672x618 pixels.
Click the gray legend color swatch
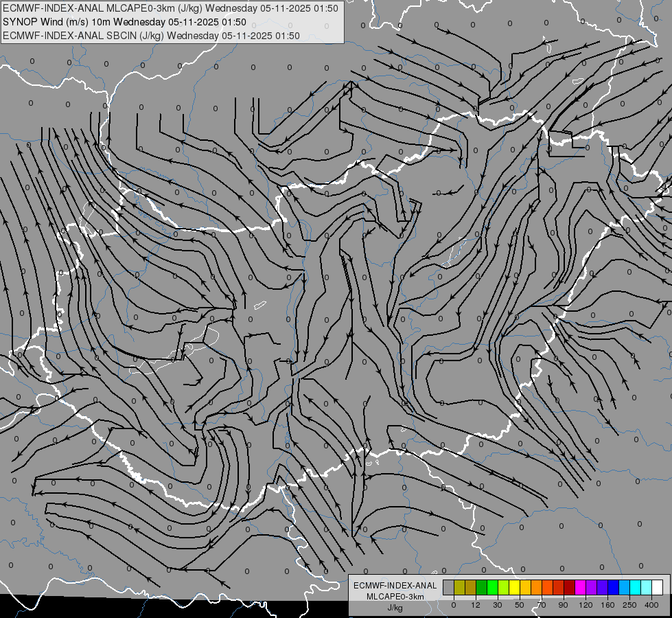[x=448, y=588]
